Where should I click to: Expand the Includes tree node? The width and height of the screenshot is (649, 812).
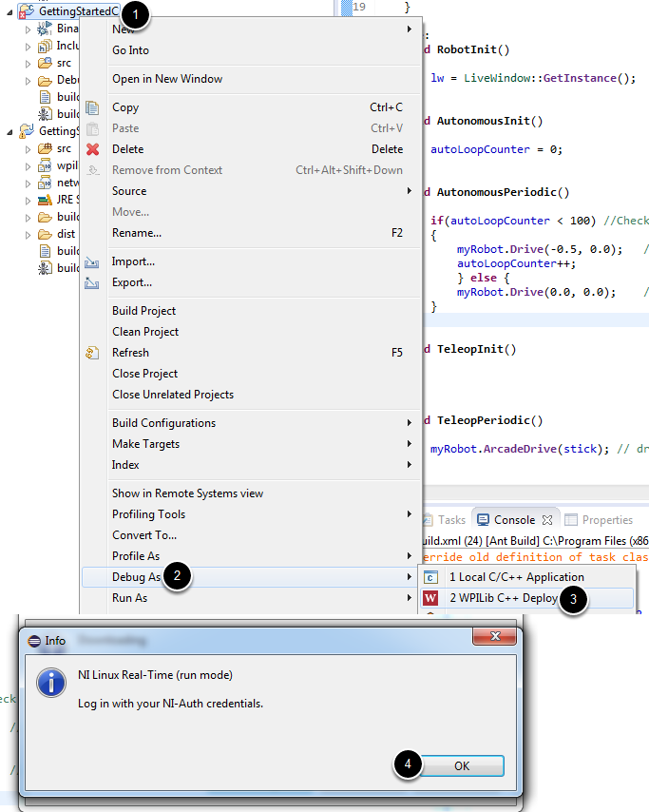tap(28, 47)
